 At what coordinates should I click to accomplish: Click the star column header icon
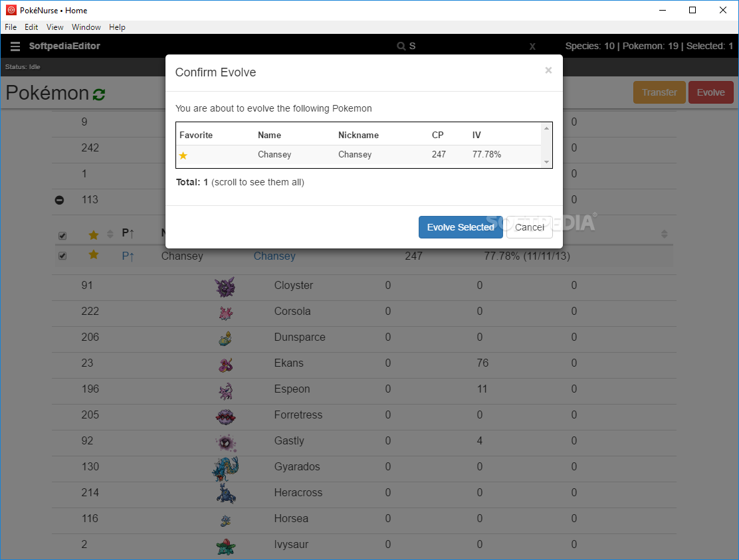94,234
